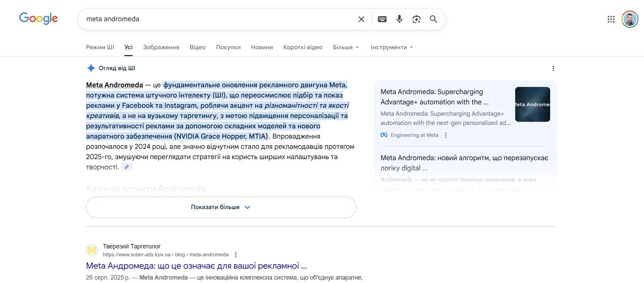This screenshot has height=283, width=644.
Task: Click the Google logo
Action: pyautogui.click(x=38, y=18)
